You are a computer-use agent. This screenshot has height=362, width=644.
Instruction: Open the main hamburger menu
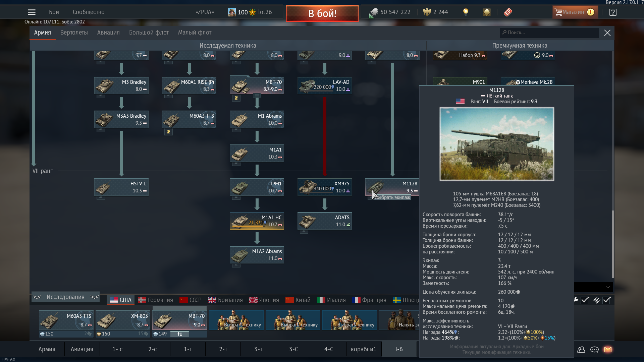click(x=32, y=12)
